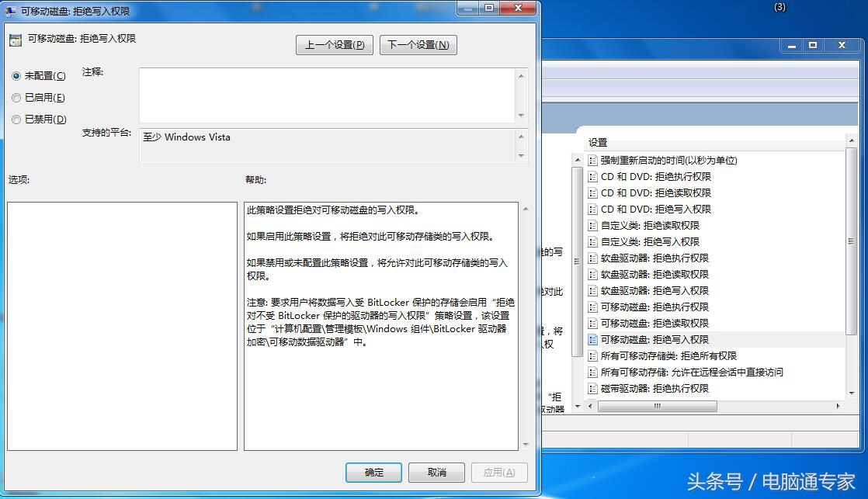Click the dialog title bar icon
This screenshot has width=868, height=499.
11,11
